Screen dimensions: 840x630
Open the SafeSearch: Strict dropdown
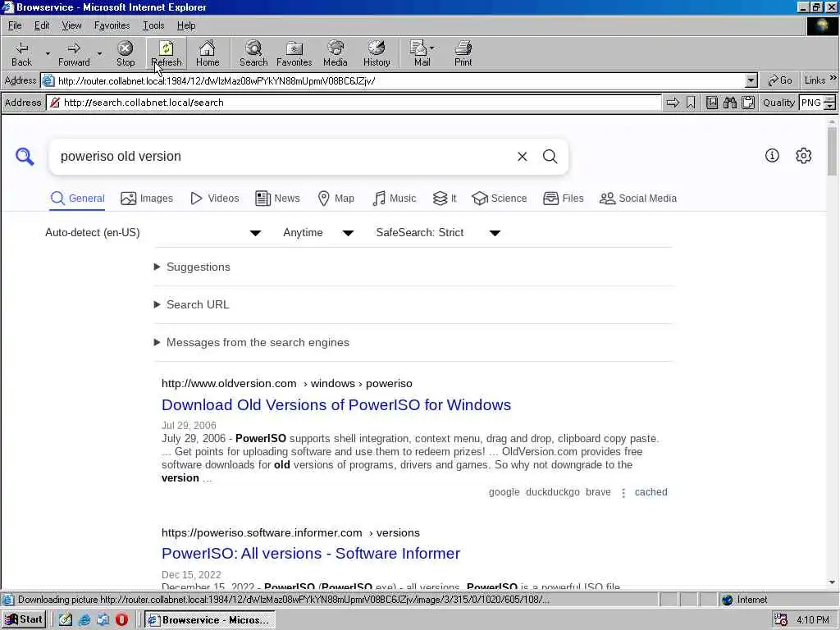[x=438, y=232]
